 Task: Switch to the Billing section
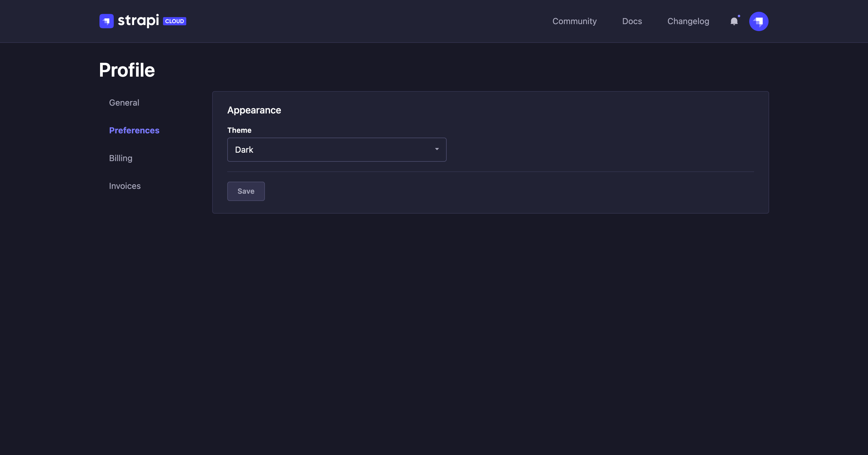point(120,158)
